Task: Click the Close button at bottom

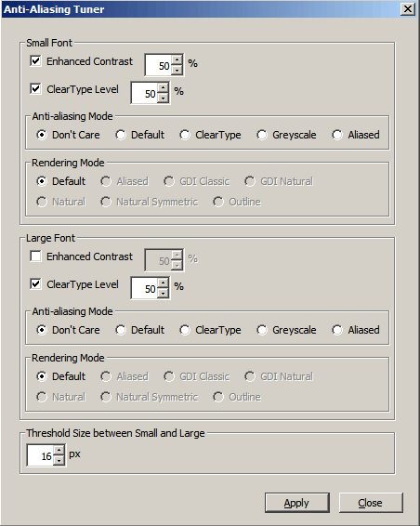Action: (x=371, y=503)
